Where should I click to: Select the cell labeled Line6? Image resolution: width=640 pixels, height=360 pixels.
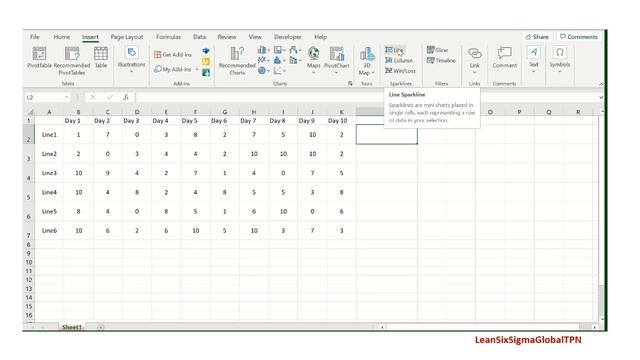coord(49,231)
